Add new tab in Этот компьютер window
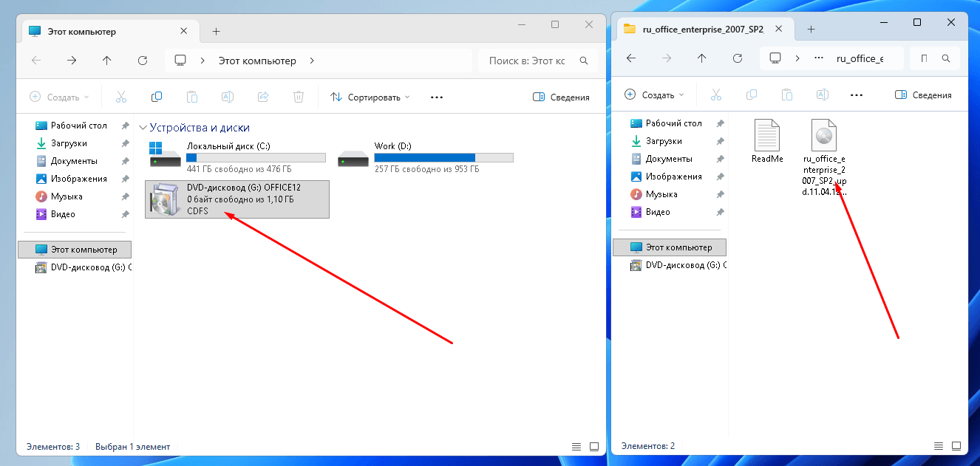The height and width of the screenshot is (466, 980). click(216, 32)
